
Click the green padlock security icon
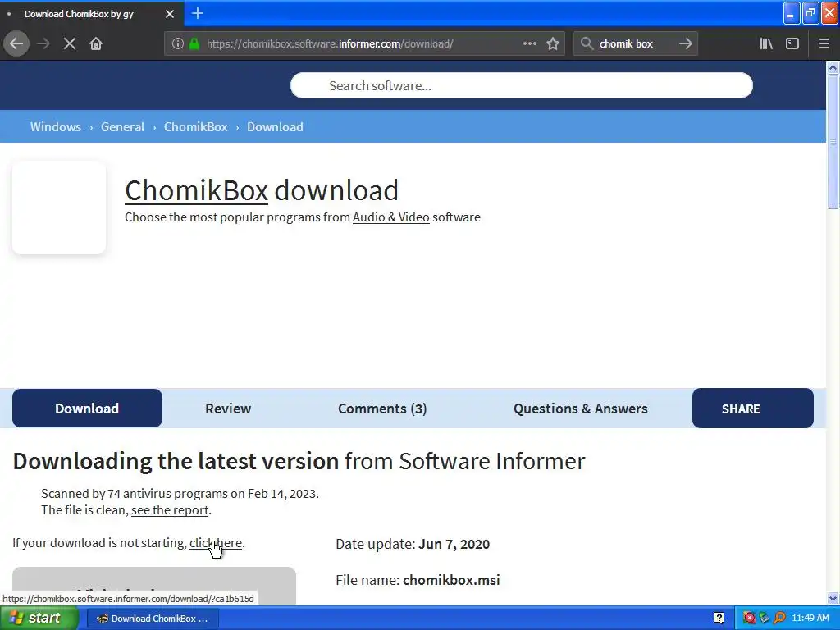pyautogui.click(x=194, y=44)
